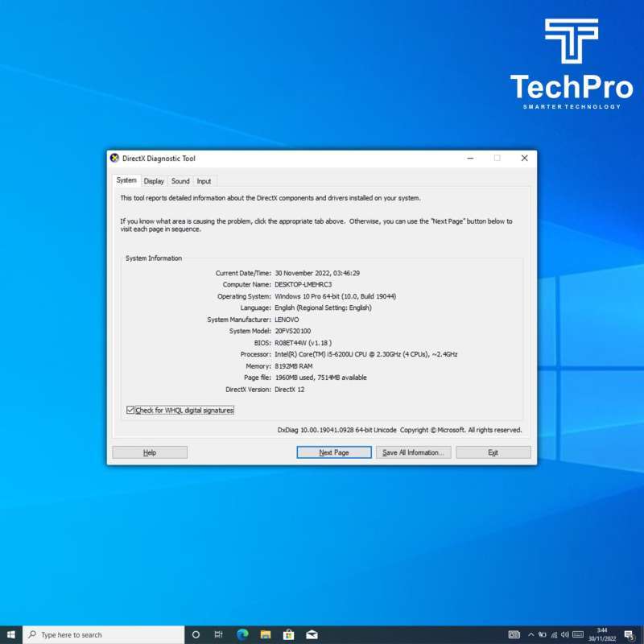Switch back to the System tab

pos(126,180)
